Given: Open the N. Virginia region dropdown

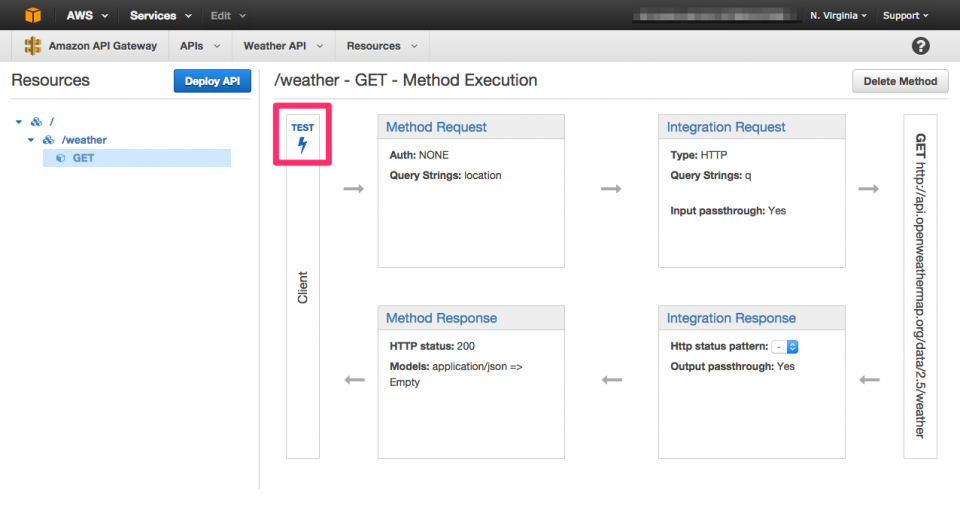Looking at the screenshot, I should click(838, 15).
